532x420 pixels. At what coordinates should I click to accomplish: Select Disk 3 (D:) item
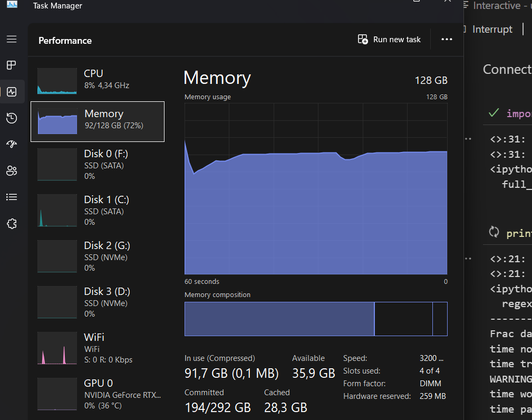pyautogui.click(x=98, y=302)
